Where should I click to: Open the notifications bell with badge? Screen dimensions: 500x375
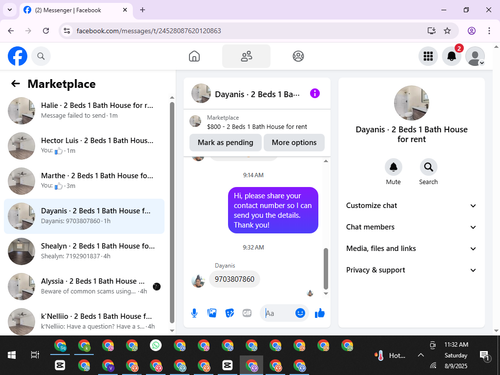click(x=452, y=56)
